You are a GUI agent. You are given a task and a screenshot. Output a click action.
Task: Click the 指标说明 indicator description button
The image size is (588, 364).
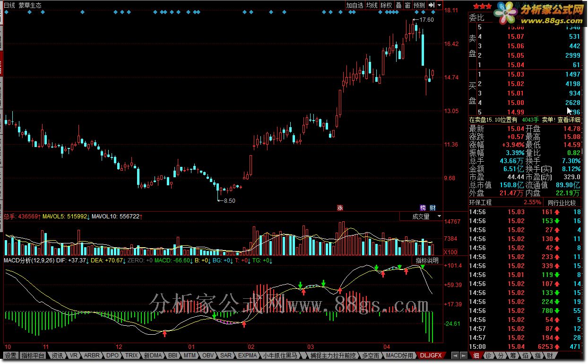point(427,260)
